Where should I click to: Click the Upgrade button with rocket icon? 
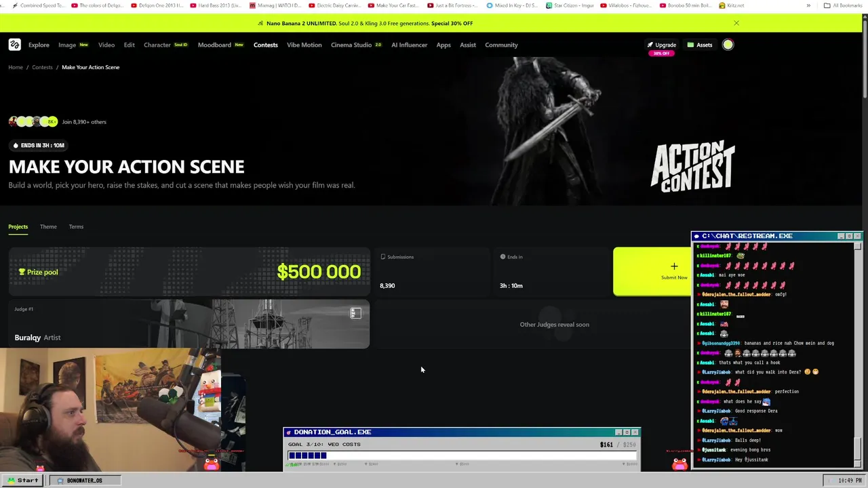pos(661,45)
